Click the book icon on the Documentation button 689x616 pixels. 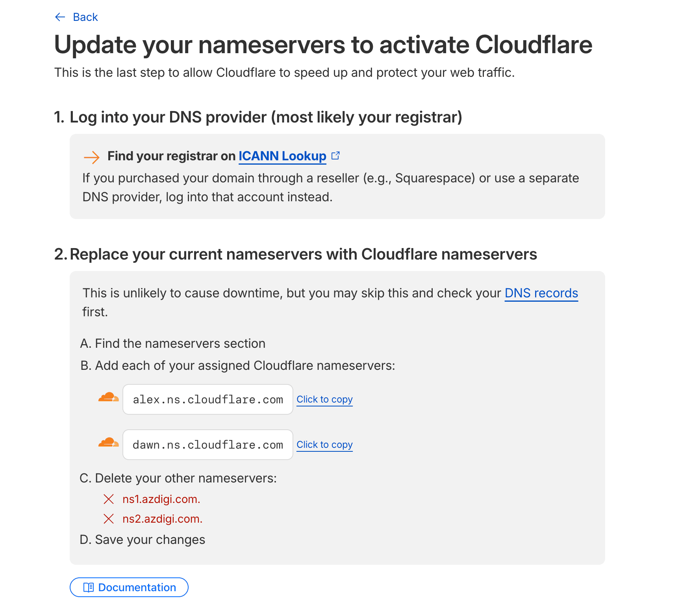click(88, 587)
